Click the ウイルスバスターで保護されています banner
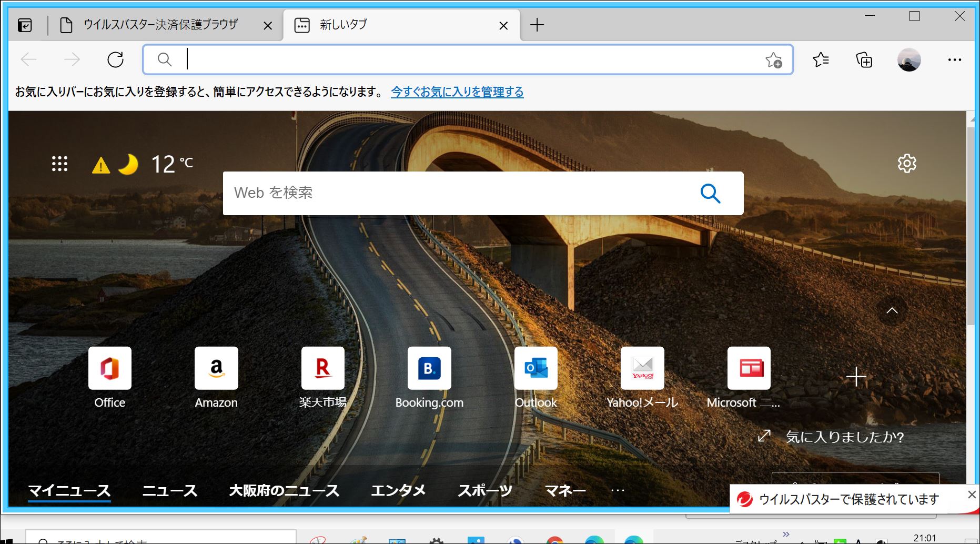 pos(848,499)
